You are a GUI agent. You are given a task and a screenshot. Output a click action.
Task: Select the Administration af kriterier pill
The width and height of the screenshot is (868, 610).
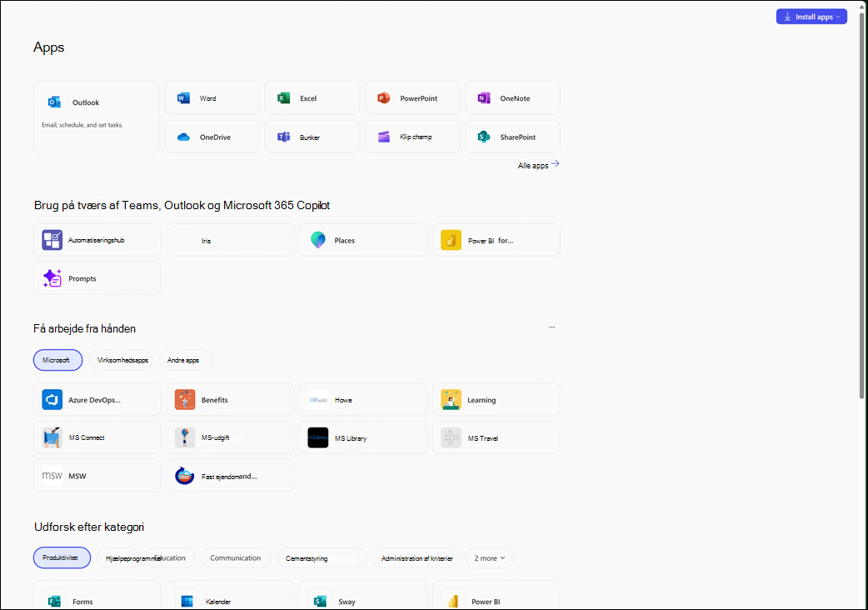417,558
